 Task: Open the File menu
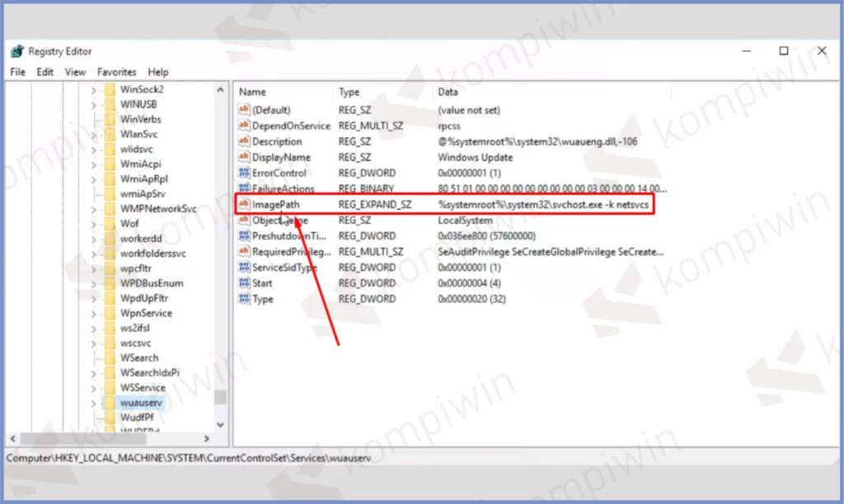[x=17, y=72]
